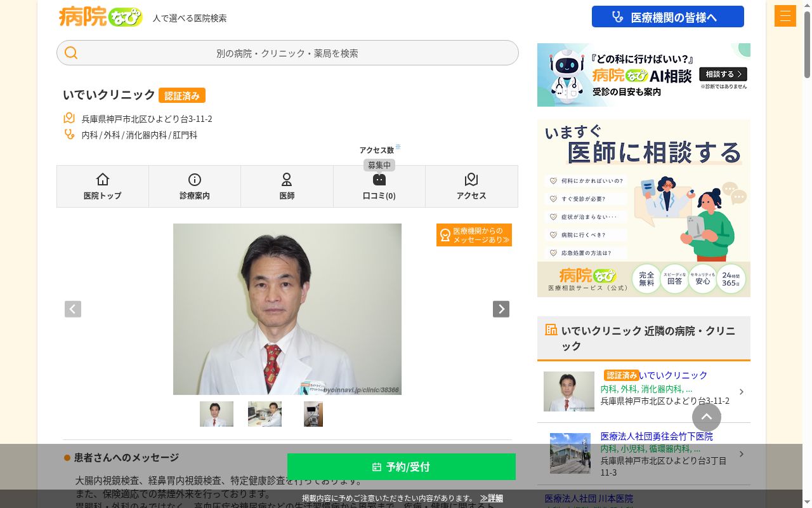The image size is (812, 508).
Task: Click address 兵庫県神戸市北区ひよどり台3-11-2 under clinic name
Action: tap(147, 119)
